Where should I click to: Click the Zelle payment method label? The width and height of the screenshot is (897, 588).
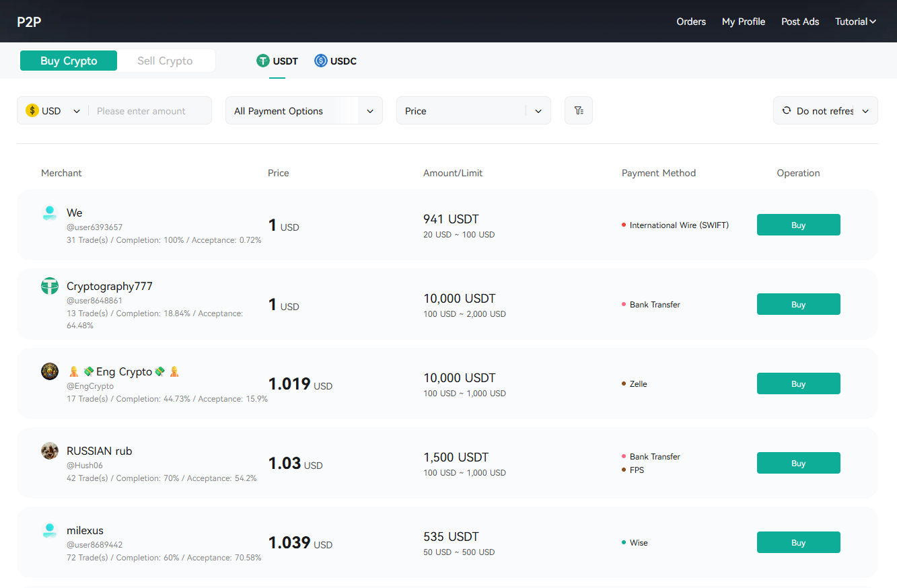(639, 383)
